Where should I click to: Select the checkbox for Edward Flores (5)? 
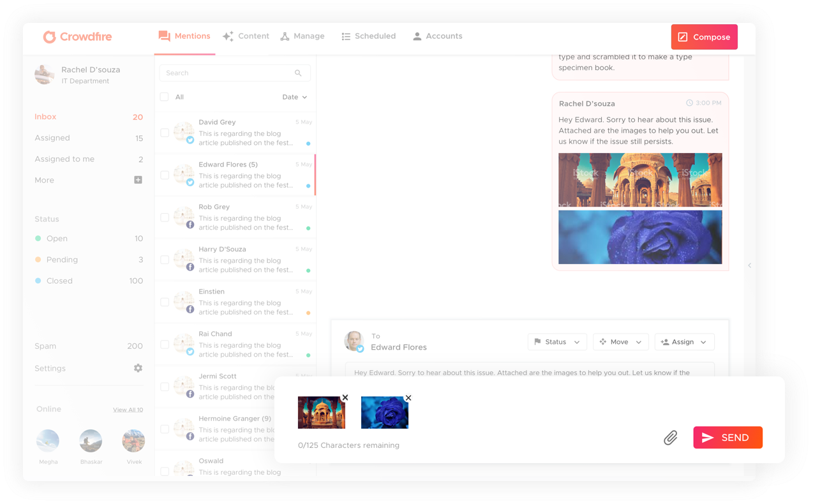[165, 175]
